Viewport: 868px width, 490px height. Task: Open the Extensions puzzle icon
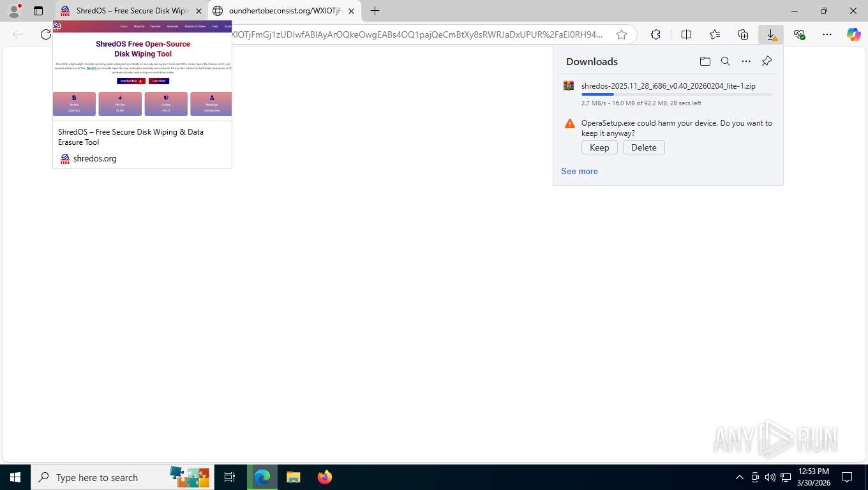655,34
